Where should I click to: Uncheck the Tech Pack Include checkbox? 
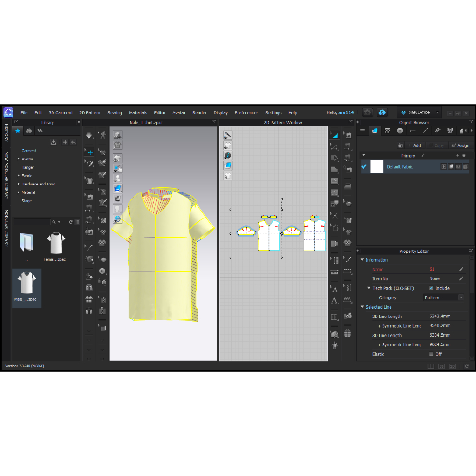pyautogui.click(x=431, y=288)
